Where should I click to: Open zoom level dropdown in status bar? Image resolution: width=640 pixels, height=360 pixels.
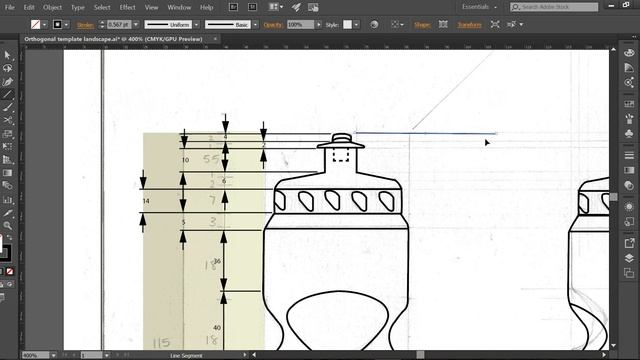[53, 356]
